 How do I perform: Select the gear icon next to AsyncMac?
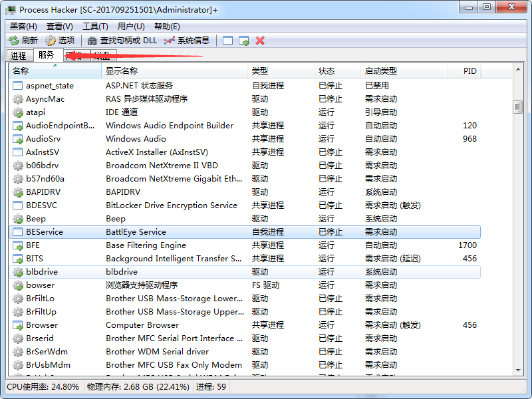18,99
